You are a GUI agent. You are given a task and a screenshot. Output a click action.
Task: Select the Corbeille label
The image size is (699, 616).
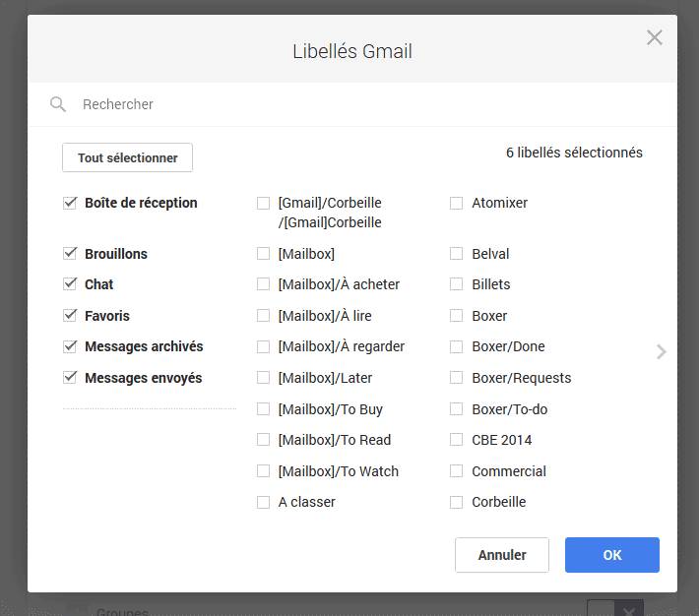(456, 502)
